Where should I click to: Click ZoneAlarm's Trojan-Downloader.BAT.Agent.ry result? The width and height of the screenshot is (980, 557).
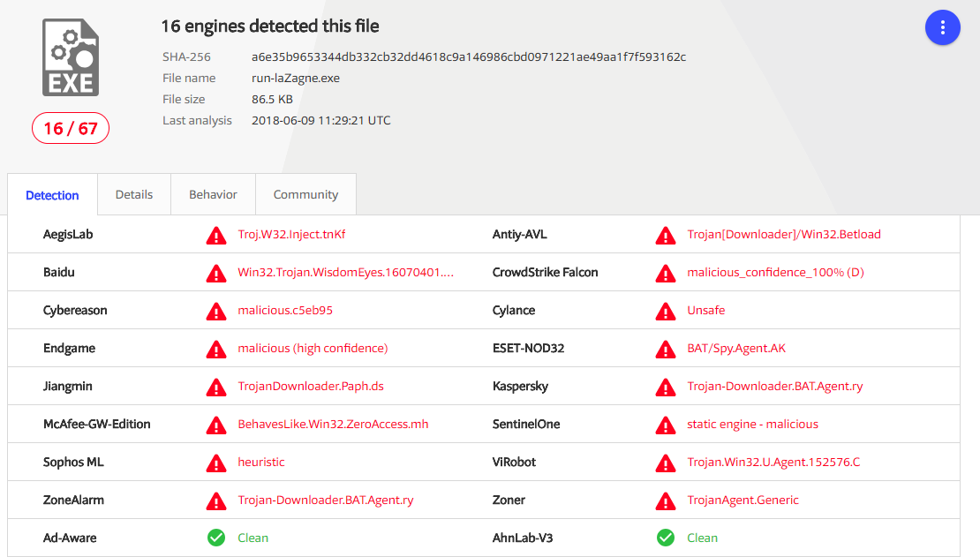(326, 501)
